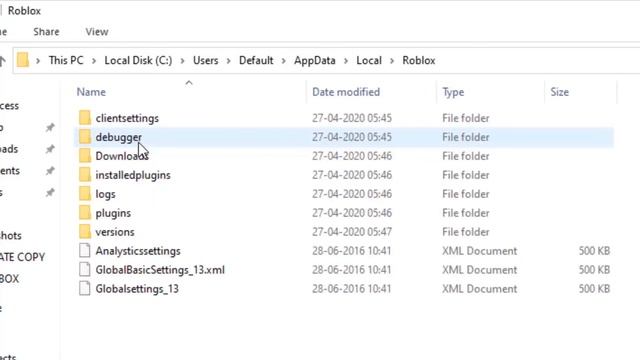This screenshot has width=640, height=360.
Task: Navigate to AppData in breadcrumb
Action: [x=315, y=60]
